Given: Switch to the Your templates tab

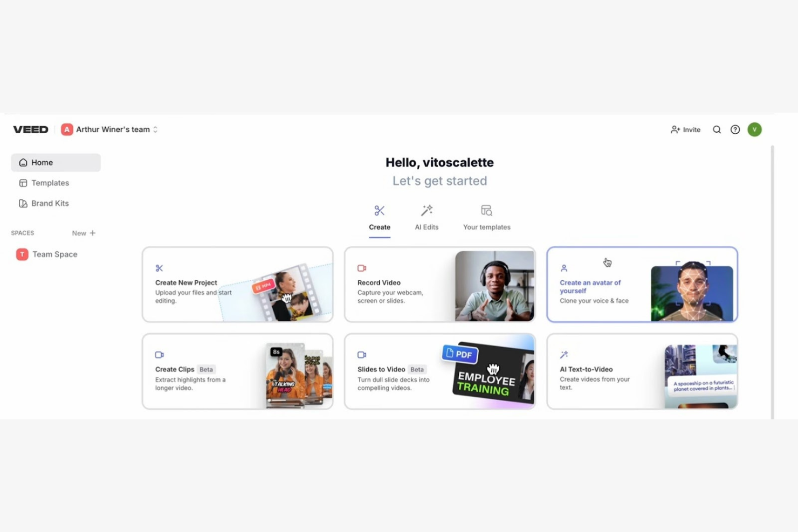Looking at the screenshot, I should point(486,218).
